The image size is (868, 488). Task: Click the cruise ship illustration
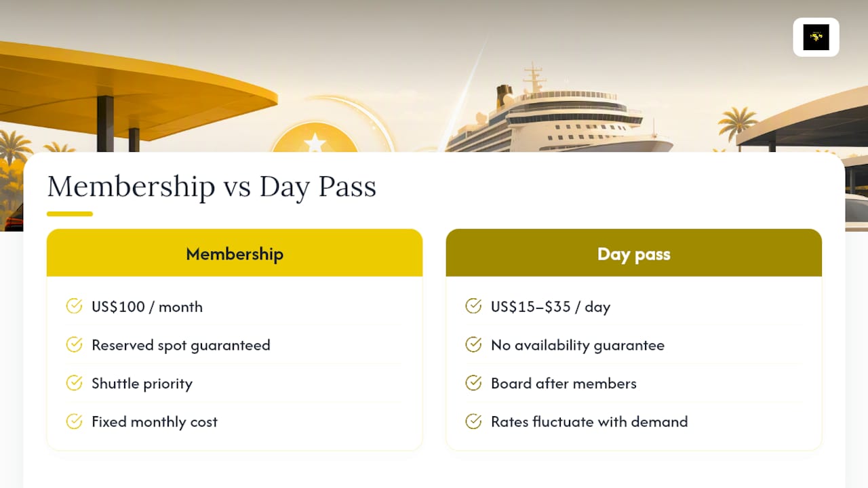[x=559, y=111]
